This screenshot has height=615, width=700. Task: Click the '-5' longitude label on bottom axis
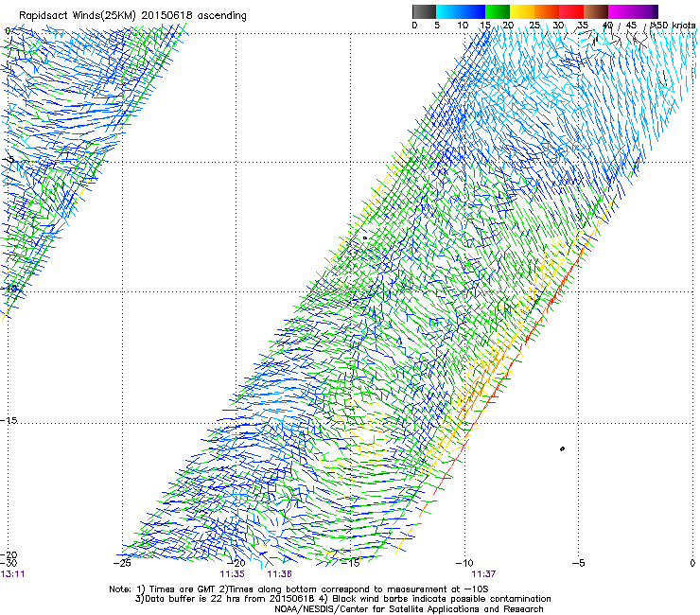pyautogui.click(x=578, y=563)
